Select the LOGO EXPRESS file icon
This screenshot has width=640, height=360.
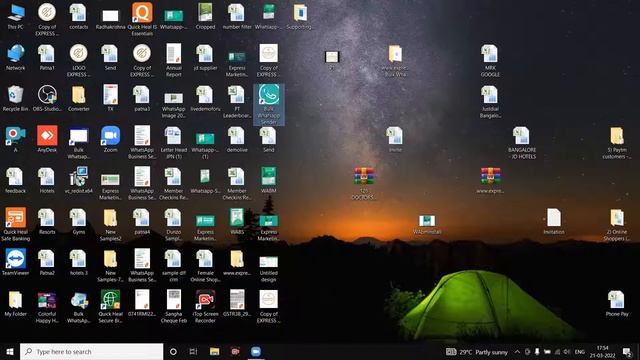[78, 60]
